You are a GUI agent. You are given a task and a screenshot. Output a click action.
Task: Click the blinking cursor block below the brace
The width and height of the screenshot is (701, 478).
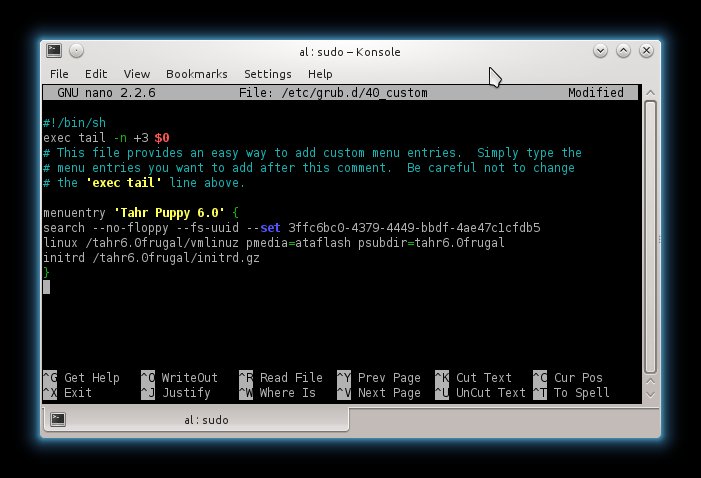tap(46, 288)
